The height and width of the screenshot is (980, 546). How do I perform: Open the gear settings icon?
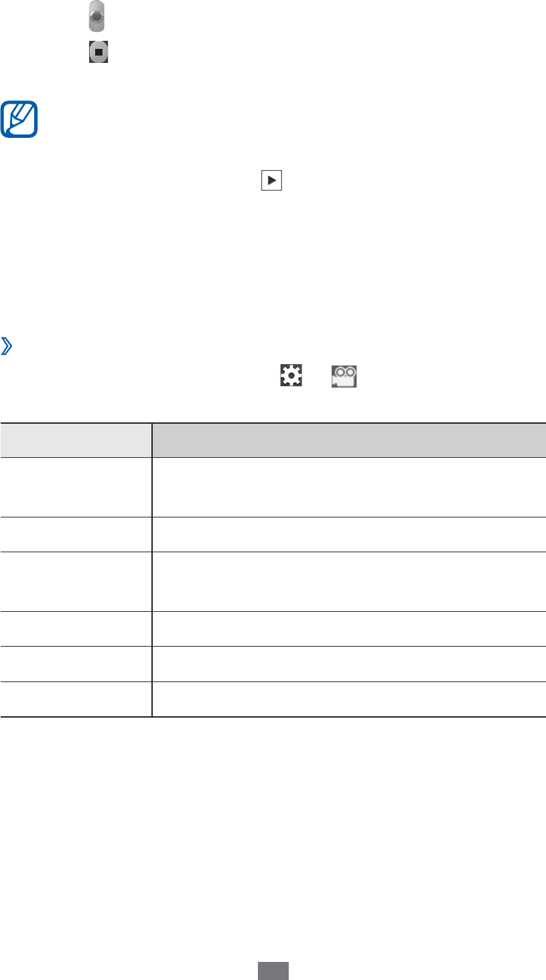coord(292,376)
